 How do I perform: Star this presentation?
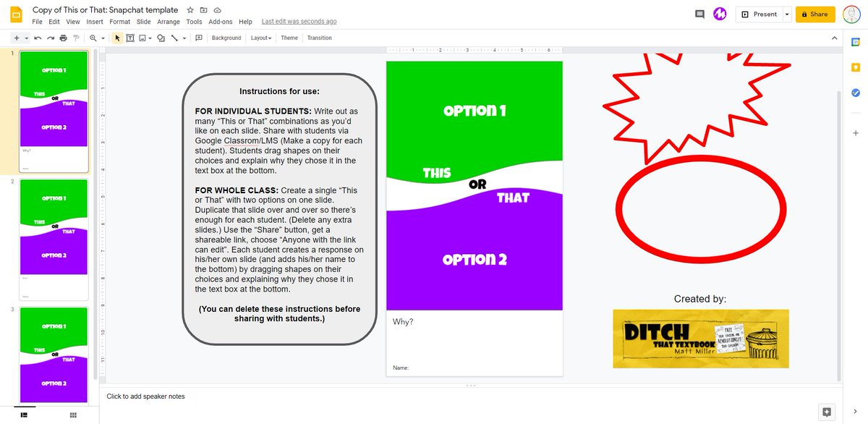point(190,10)
